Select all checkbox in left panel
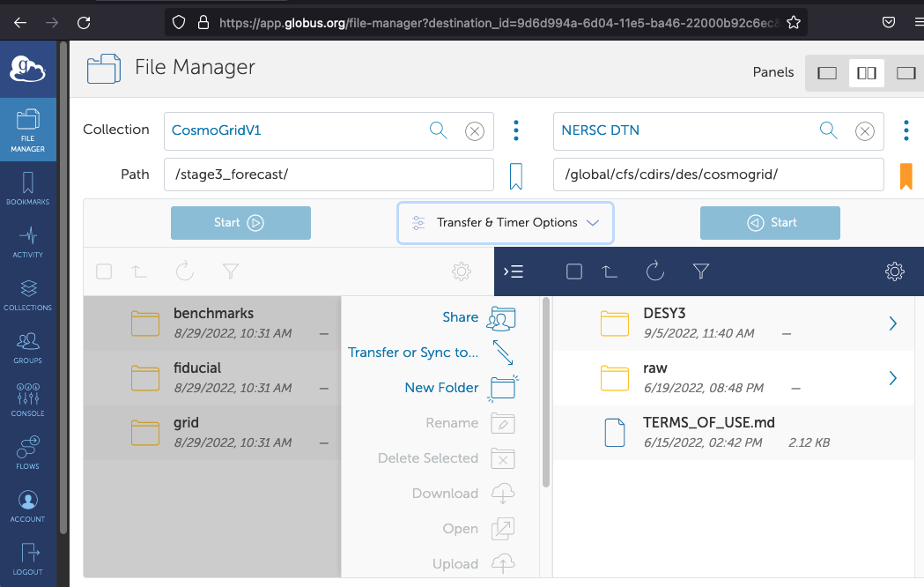Image resolution: width=924 pixels, height=587 pixels. pos(104,271)
